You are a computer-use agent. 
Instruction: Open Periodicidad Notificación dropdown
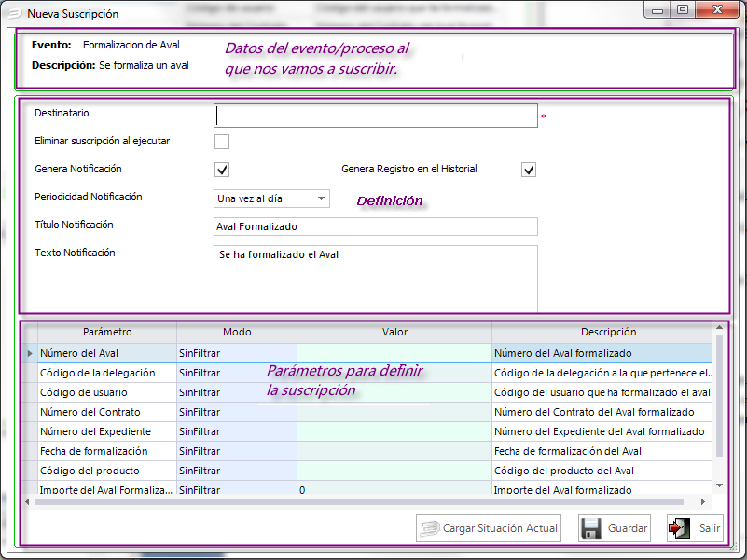coord(321,198)
